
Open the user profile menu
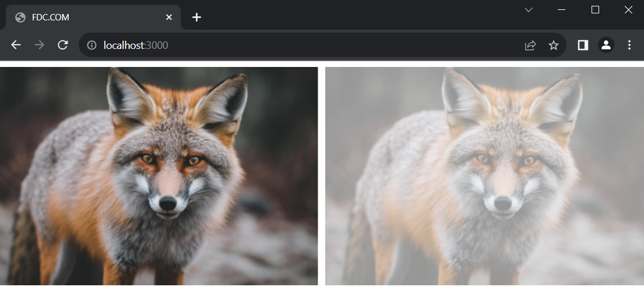pos(606,45)
